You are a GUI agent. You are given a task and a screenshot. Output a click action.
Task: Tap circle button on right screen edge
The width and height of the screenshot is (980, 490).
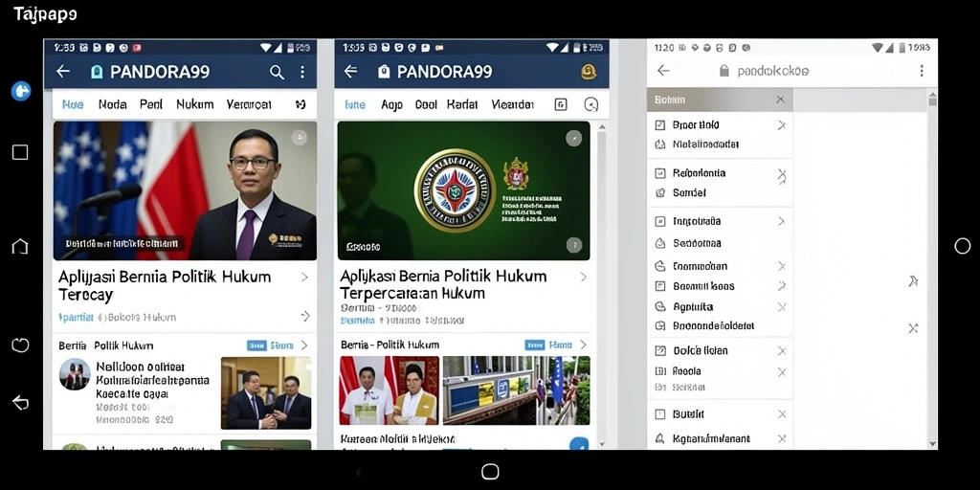pyautogui.click(x=963, y=246)
